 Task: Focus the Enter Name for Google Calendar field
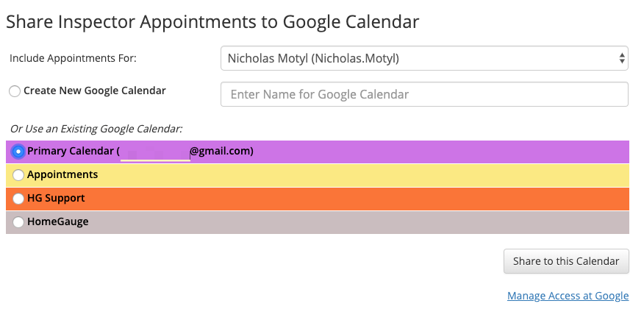(x=424, y=94)
